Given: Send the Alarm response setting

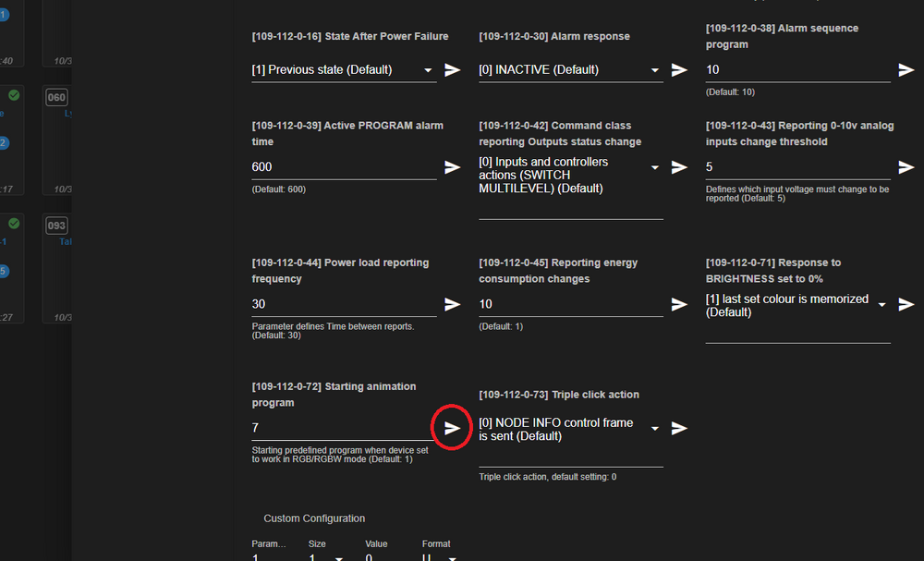Looking at the screenshot, I should (679, 69).
